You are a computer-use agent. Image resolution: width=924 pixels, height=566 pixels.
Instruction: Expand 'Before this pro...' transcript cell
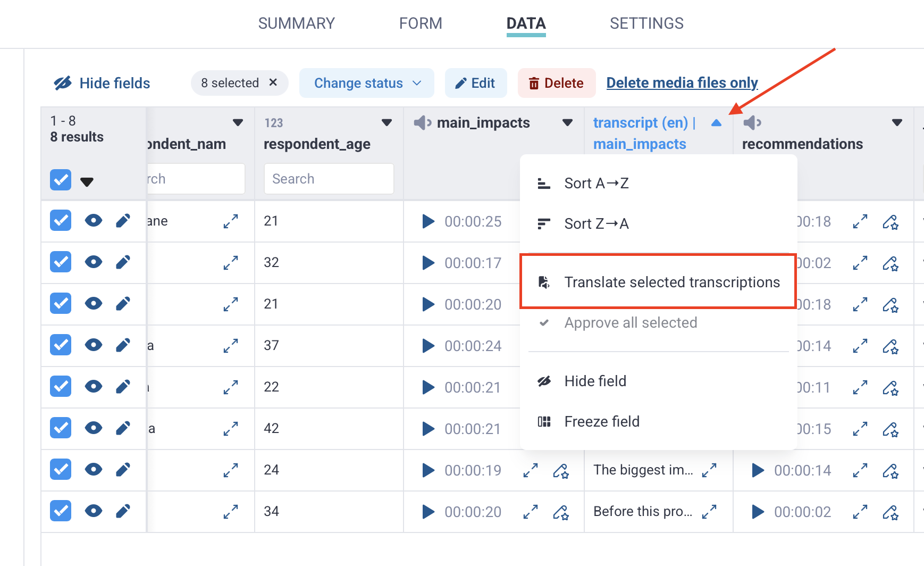(x=709, y=512)
